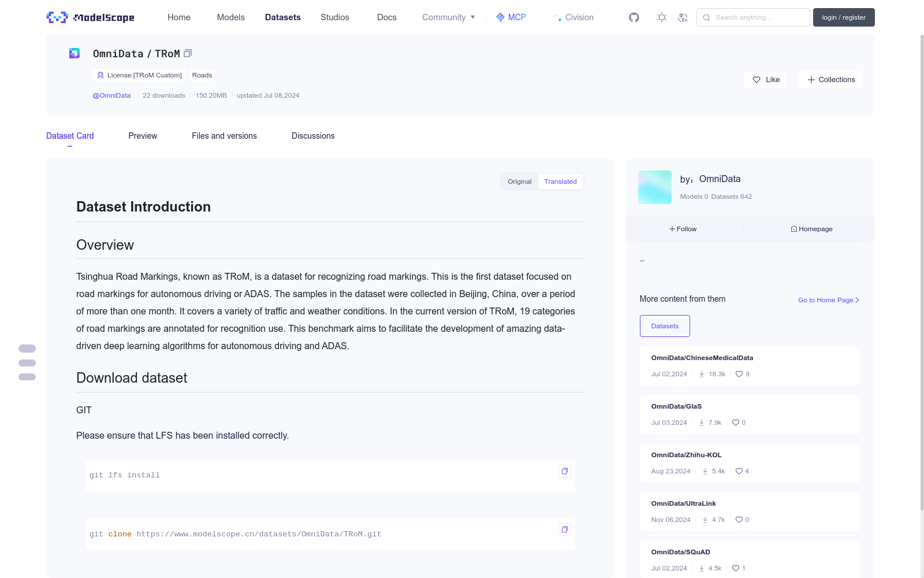Open Civision from the top bar
924x578 pixels.
point(574,17)
